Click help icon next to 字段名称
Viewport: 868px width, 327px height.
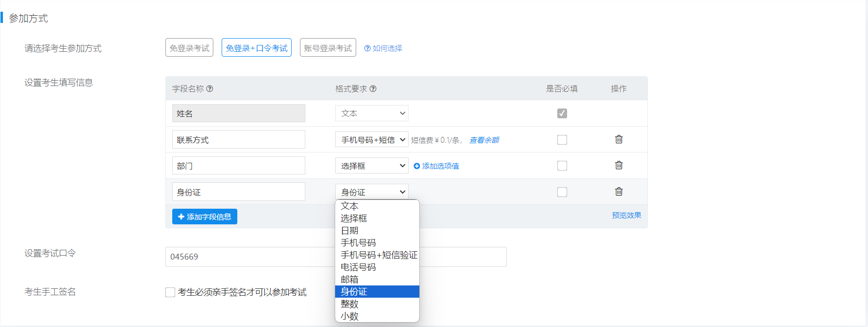(x=209, y=88)
